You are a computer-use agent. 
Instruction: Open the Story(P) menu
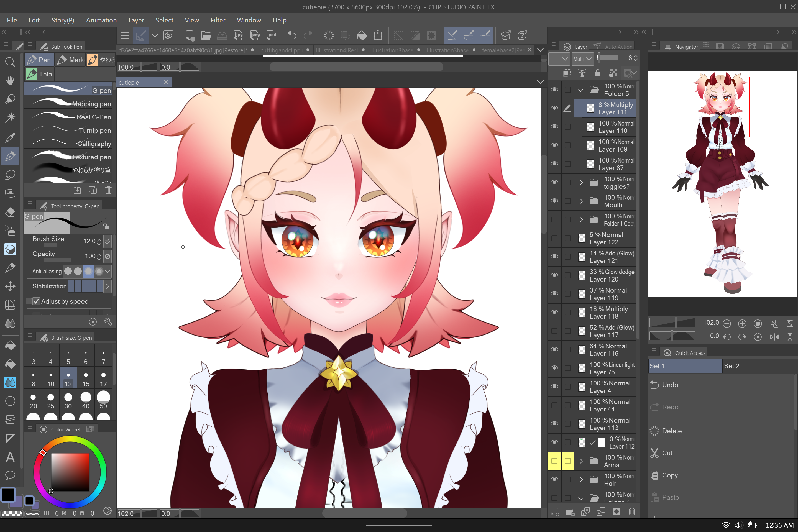click(63, 20)
